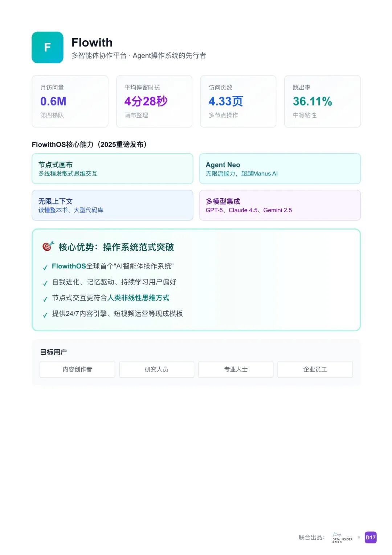Click the 多线程发散式思维交互 description

pyautogui.click(x=68, y=174)
